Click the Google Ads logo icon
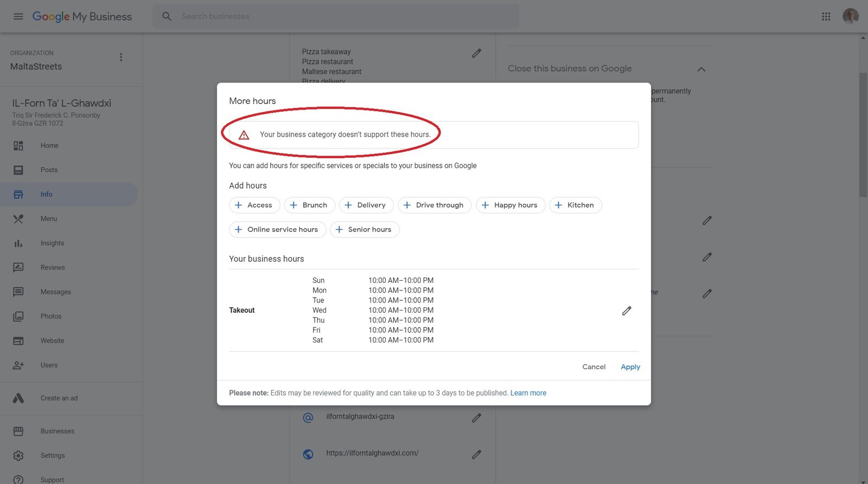The height and width of the screenshot is (484, 868). point(18,398)
